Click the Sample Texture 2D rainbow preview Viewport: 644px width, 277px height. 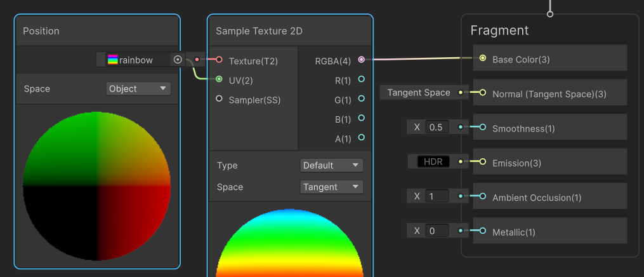click(290, 243)
